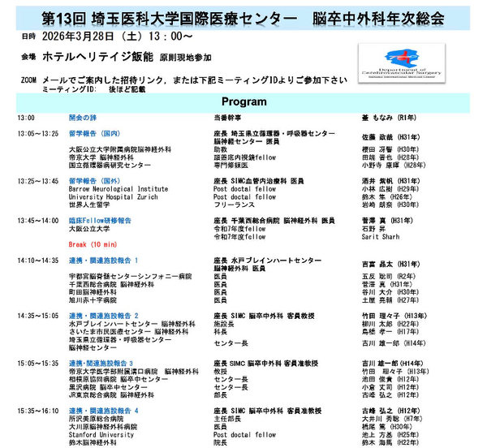Select the note '原則現地参加'
Image resolution: width=487 pixels, height=448 pixels.
point(185,58)
